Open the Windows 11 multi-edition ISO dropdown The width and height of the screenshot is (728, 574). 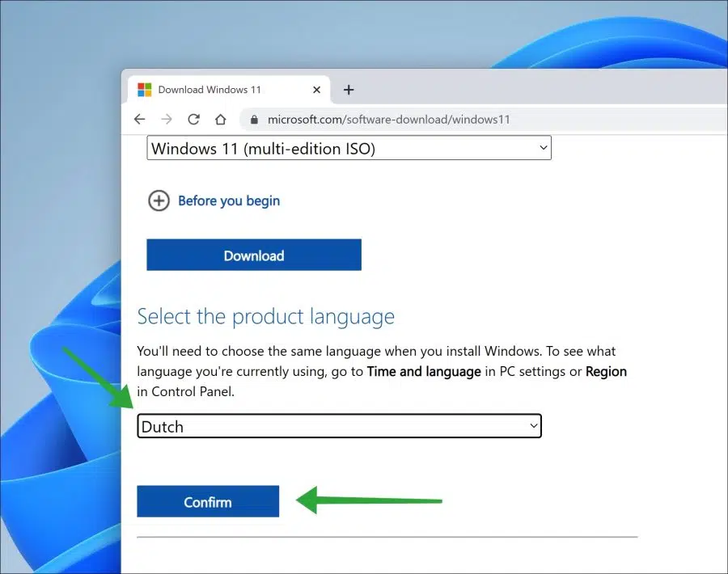(349, 148)
